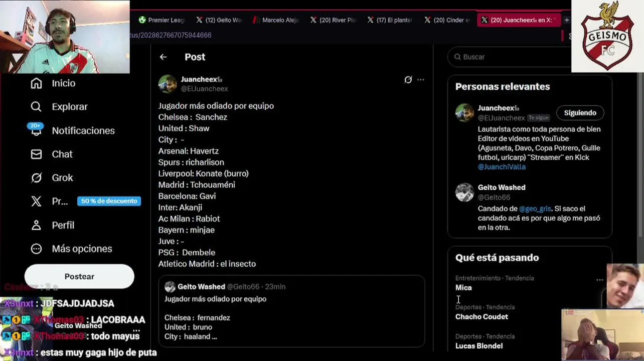Open the Explorar menu label
The width and height of the screenshot is (644, 361).
coord(70,107)
